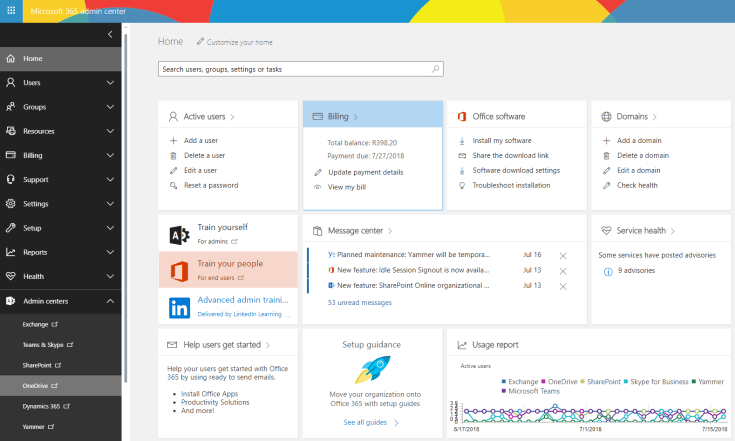Screen dimensions: 735x441
Task: Click the Service health heart icon
Action: click(x=606, y=230)
